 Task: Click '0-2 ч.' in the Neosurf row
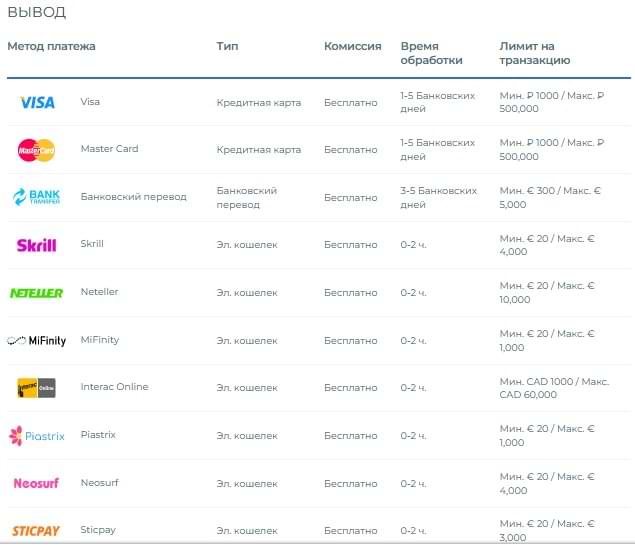coord(413,484)
